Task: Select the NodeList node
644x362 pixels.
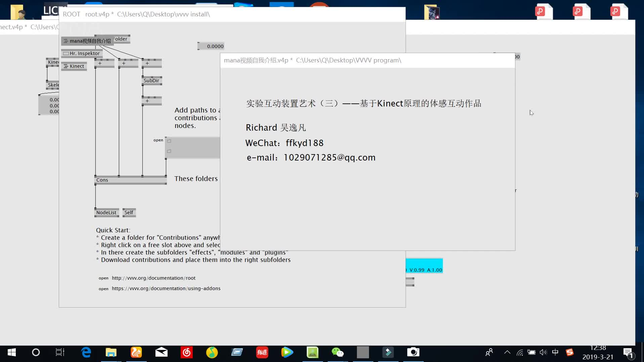Action: coord(107,213)
